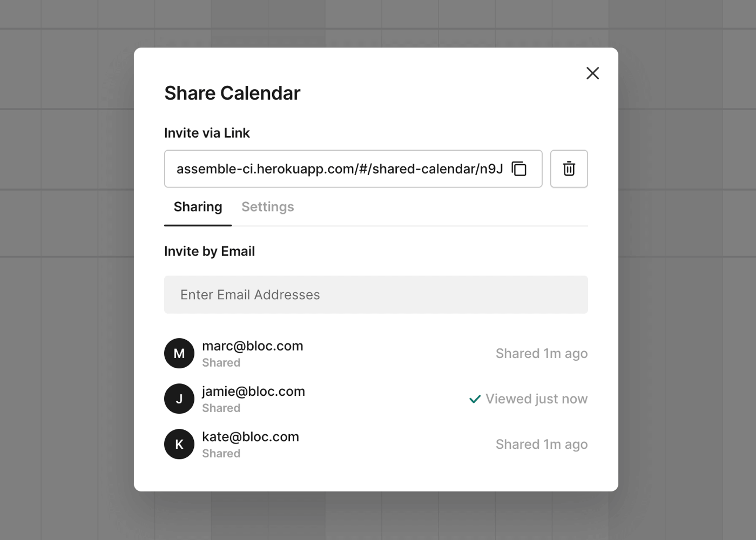
Task: Click kate's 'Shared 1m ago' status
Action: tap(541, 444)
